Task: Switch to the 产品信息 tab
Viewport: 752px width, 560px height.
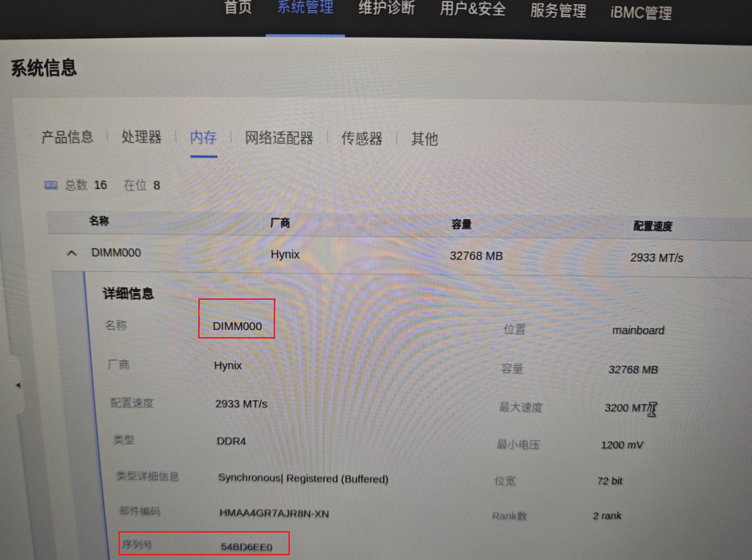Action: [x=68, y=137]
